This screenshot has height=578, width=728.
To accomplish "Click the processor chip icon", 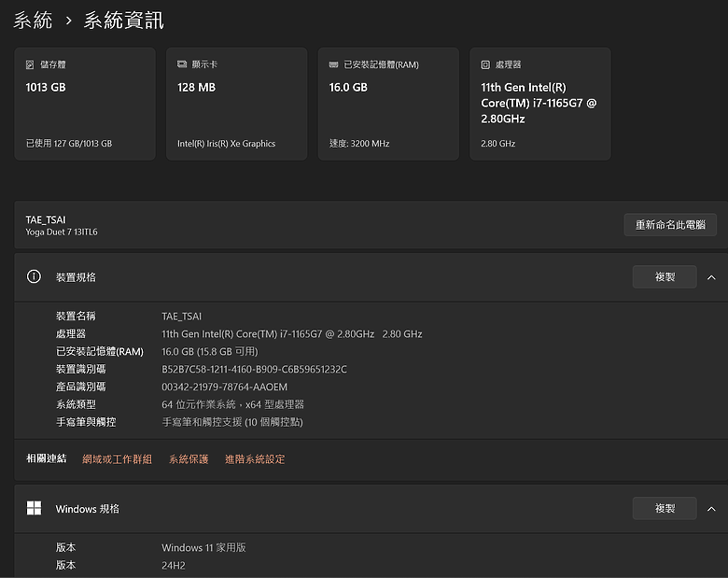I will pyautogui.click(x=485, y=64).
